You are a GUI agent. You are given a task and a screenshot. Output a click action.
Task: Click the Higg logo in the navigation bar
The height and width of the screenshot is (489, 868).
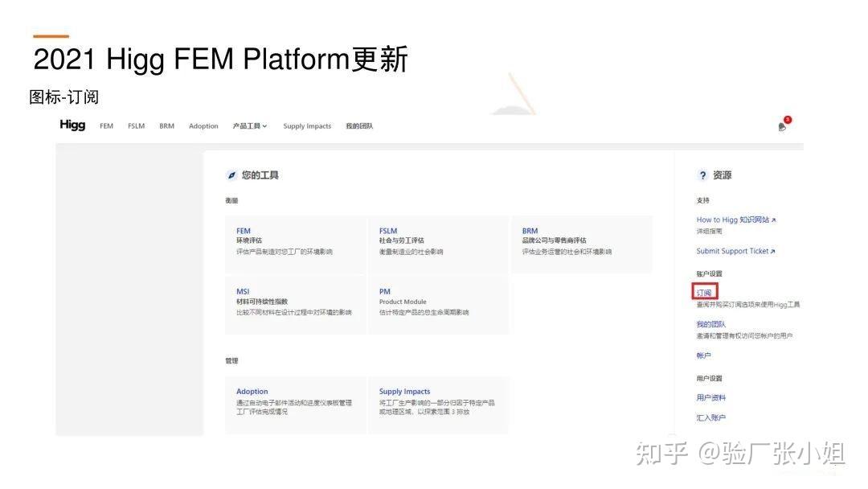[x=72, y=125]
